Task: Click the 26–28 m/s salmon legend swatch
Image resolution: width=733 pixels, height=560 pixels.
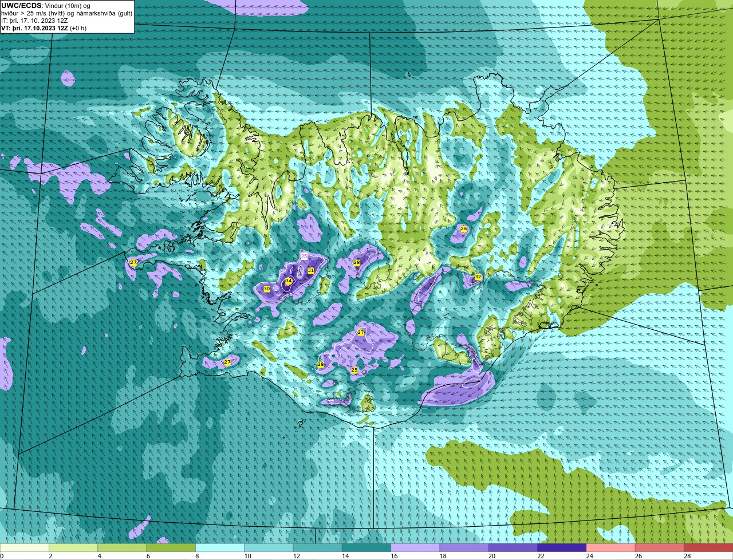Action: coord(660,548)
